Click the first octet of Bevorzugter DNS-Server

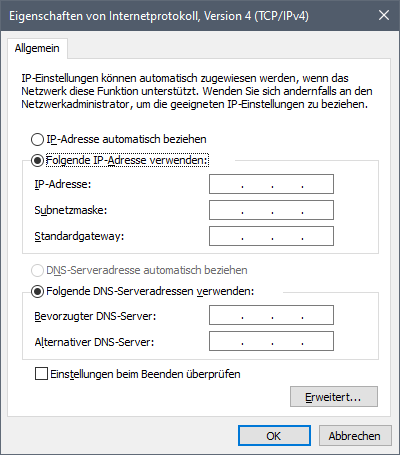(225, 315)
